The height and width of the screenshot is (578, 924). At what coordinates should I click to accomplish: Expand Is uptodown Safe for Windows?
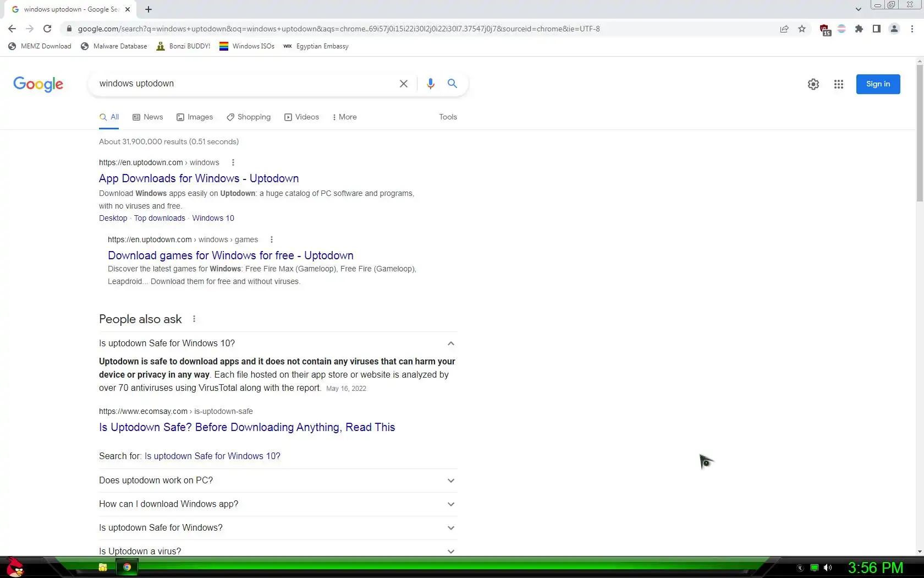pos(278,528)
